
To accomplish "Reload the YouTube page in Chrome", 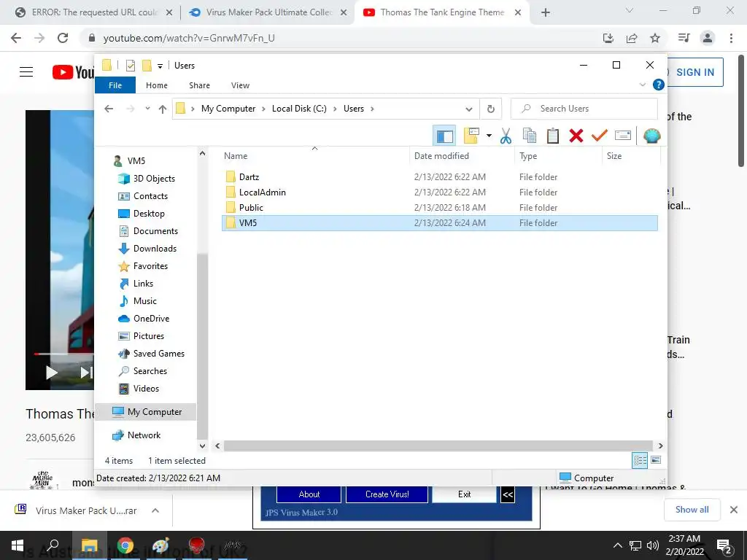I will (63, 38).
